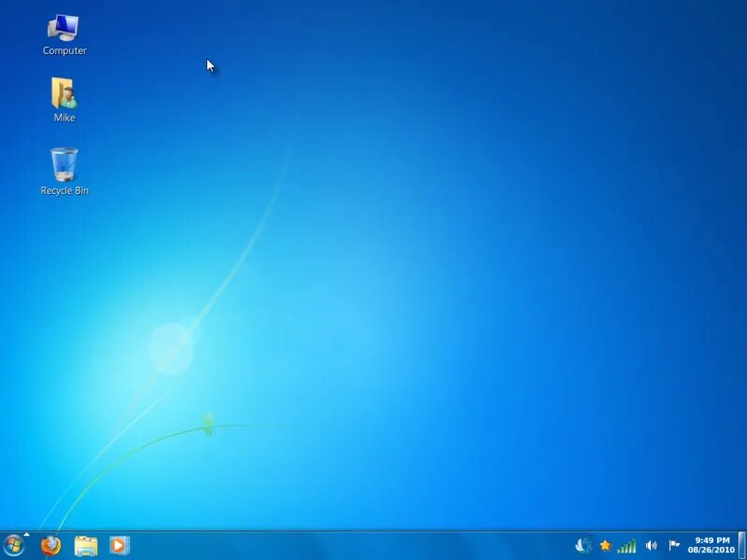Select the Mike user folder icon
Viewport: 747px width, 560px height.
click(x=64, y=93)
